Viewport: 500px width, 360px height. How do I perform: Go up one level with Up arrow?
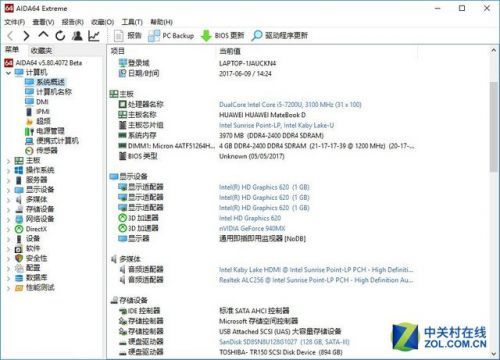[43, 35]
